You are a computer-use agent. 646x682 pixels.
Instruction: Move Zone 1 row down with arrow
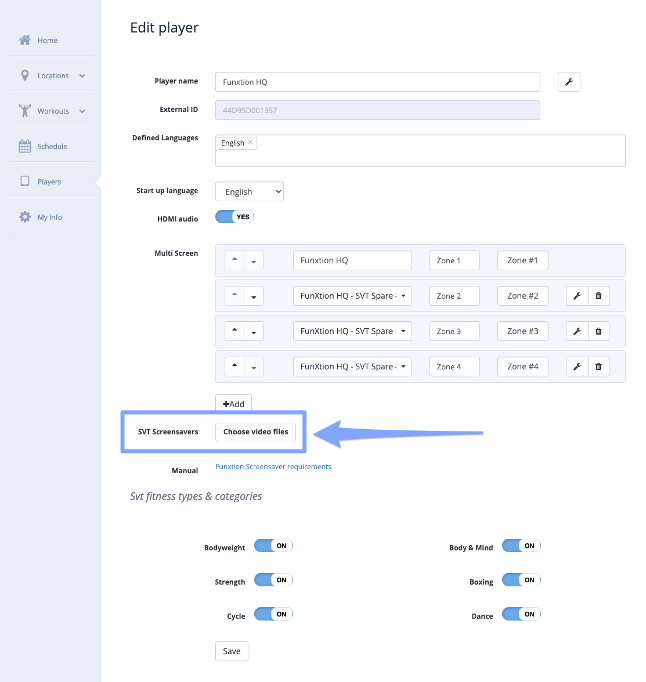254,260
